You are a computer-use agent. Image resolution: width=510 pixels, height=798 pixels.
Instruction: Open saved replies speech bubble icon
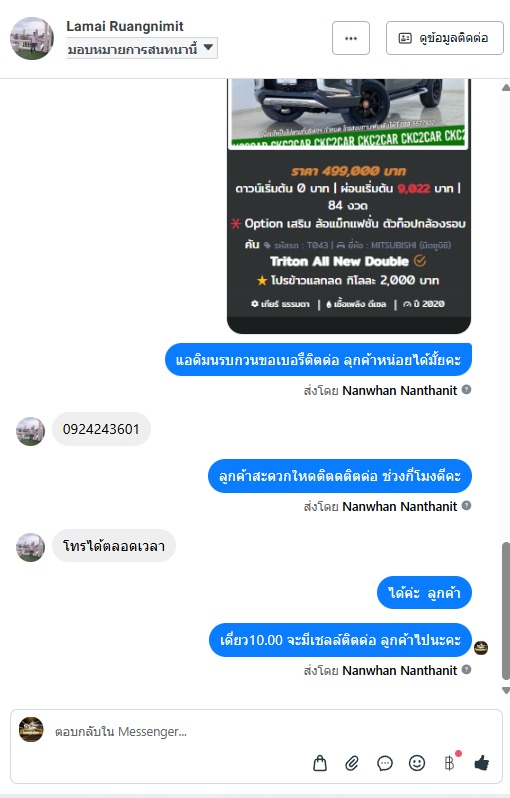click(385, 763)
